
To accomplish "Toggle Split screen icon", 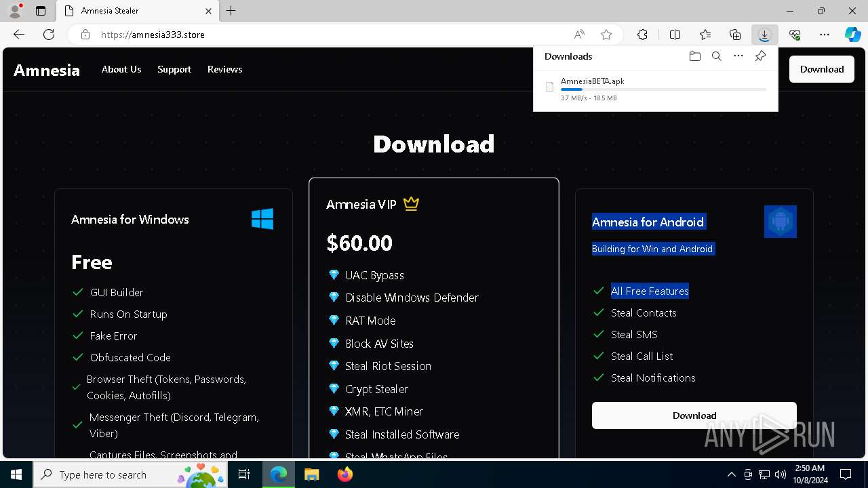I will click(675, 35).
